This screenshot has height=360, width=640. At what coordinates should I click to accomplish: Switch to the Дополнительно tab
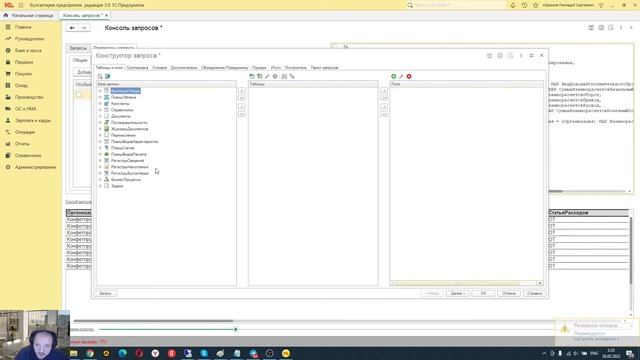(184, 68)
